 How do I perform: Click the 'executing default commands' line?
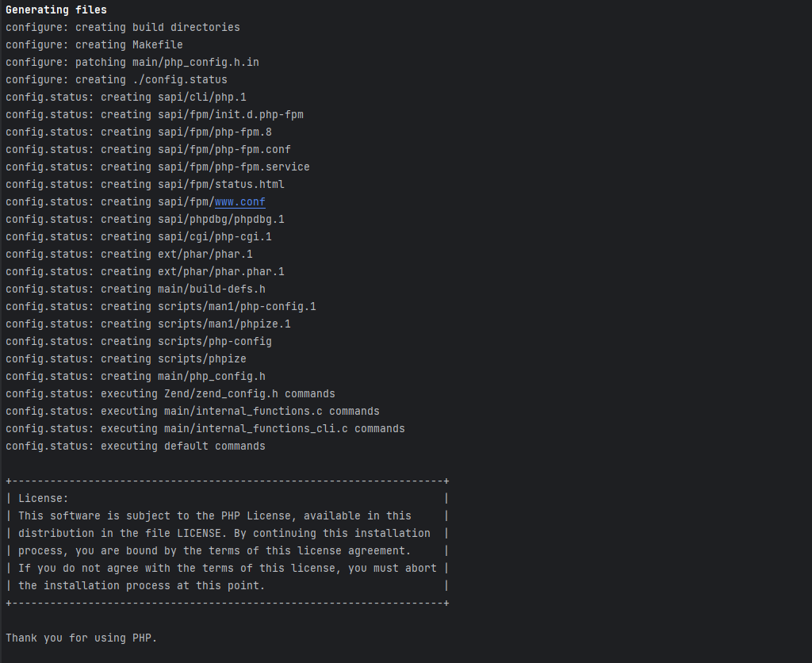click(136, 446)
